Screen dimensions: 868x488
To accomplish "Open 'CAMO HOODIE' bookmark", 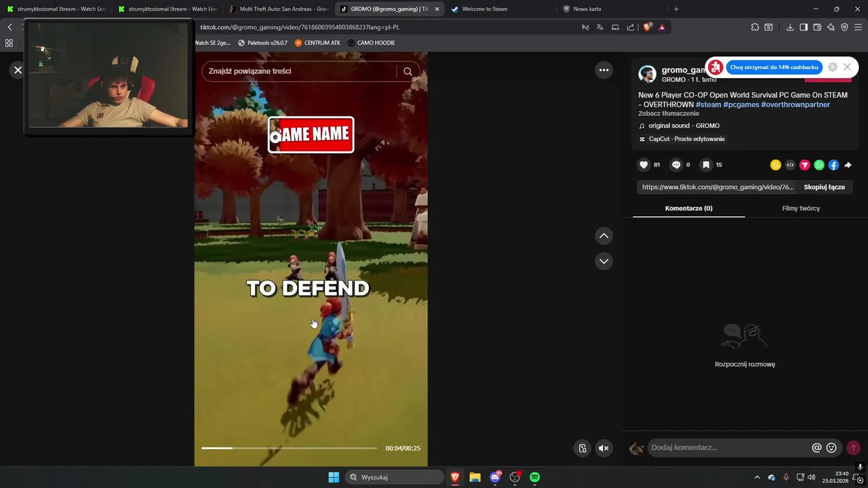I will [x=371, y=43].
